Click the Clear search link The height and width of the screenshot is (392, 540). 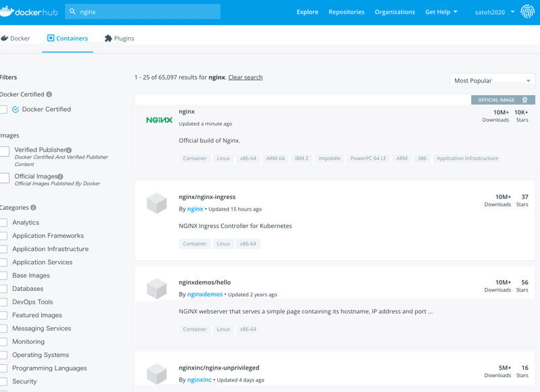245,78
